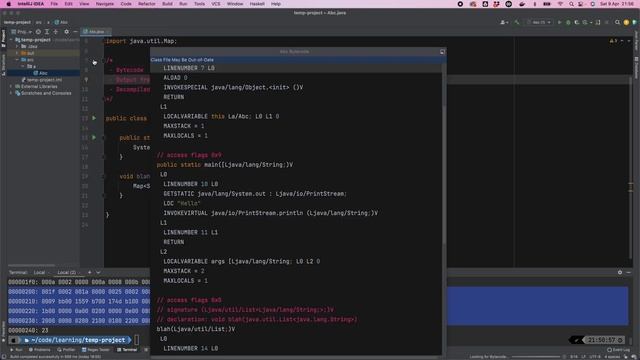Click the temp-project breadcrumb in navigation bar

tap(17, 22)
